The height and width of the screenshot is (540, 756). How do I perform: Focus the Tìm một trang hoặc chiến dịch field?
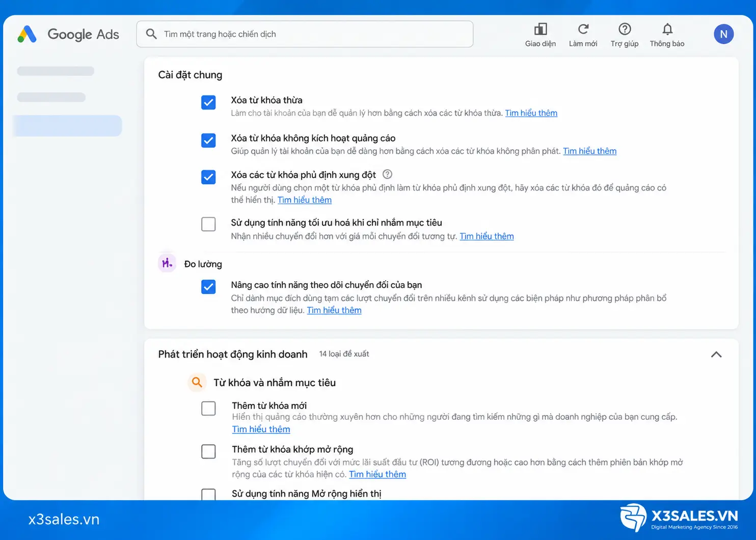(305, 34)
